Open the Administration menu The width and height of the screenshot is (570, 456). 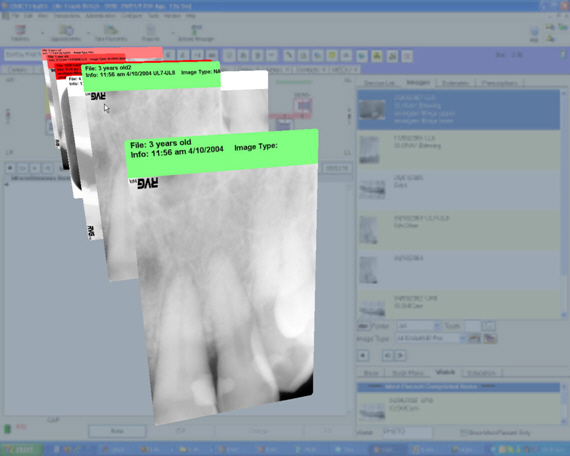click(x=100, y=16)
